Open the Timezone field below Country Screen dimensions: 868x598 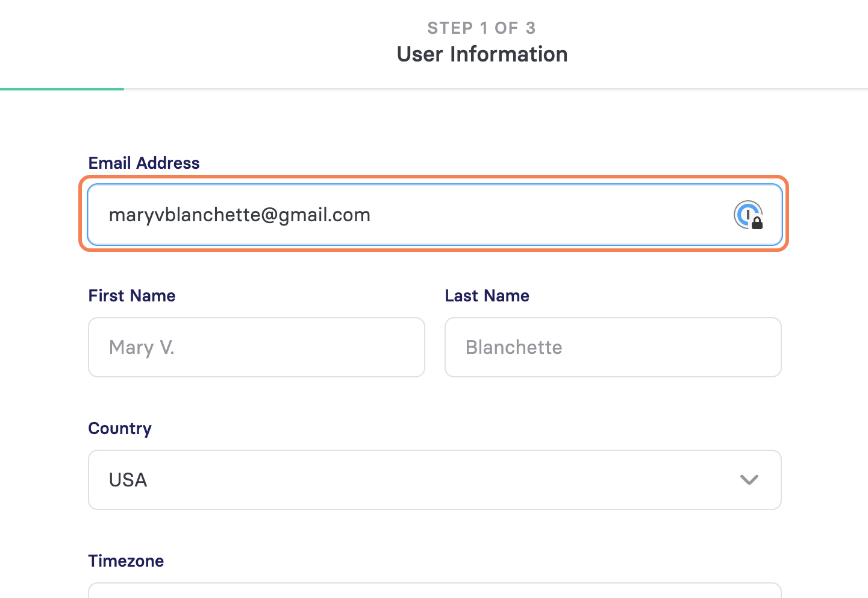pyautogui.click(x=435, y=590)
